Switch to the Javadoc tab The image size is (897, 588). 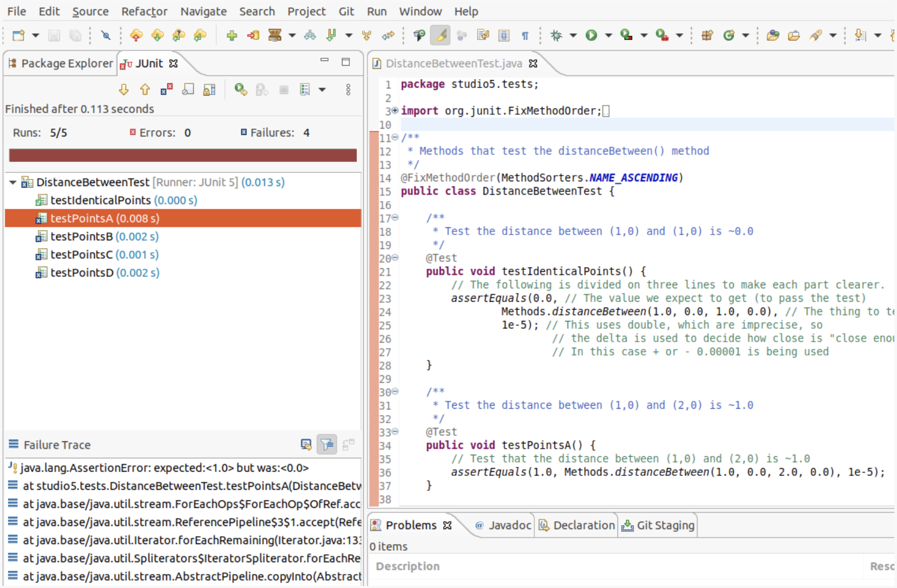[503, 525]
